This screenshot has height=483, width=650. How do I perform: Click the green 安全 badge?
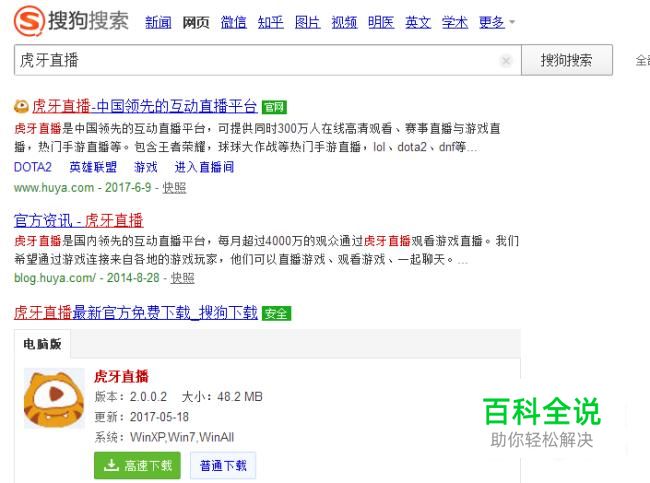276,313
